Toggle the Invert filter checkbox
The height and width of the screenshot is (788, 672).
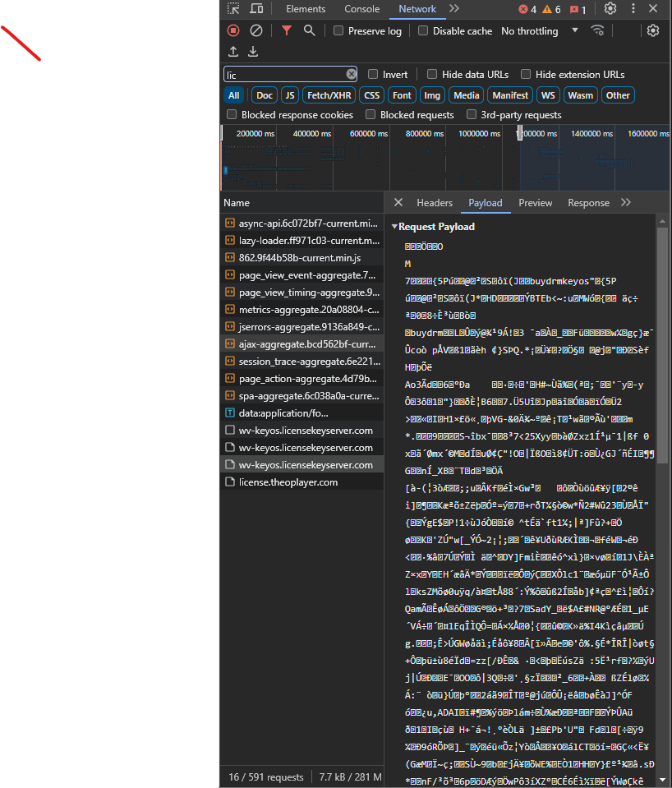(x=373, y=75)
